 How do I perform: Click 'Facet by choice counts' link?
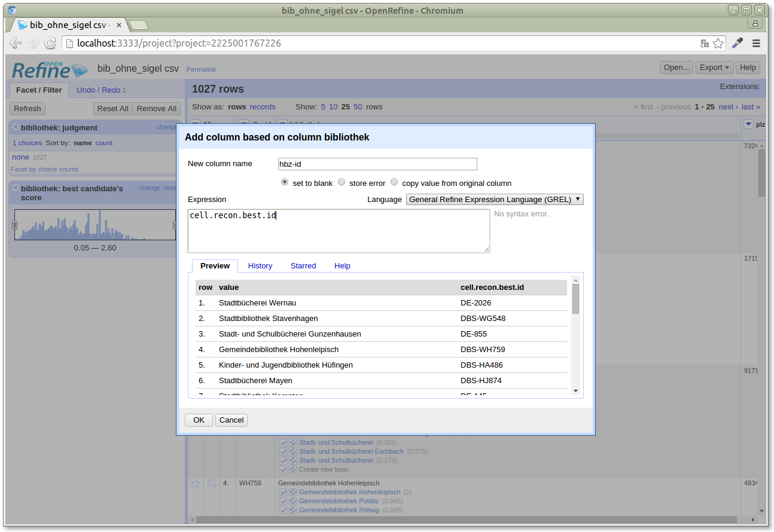pos(44,169)
